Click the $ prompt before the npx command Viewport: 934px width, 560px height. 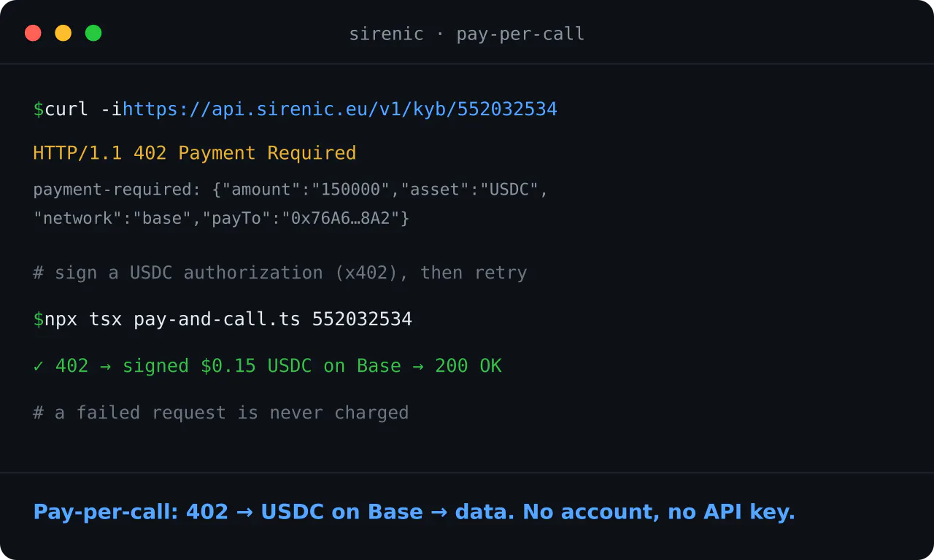(x=39, y=319)
